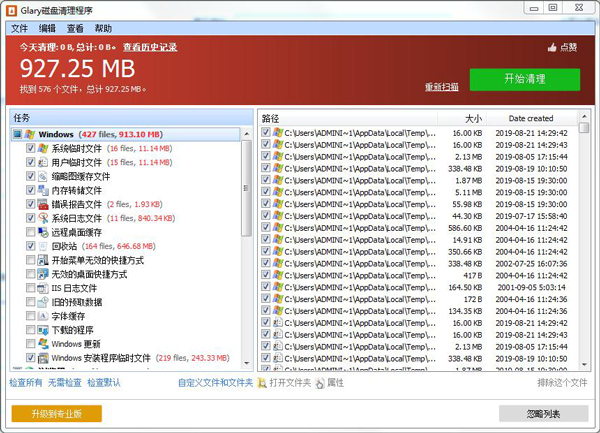Screen dimensions: 600x433
Task: Click file icon of the 586.60 KB row
Action: (x=278, y=228)
